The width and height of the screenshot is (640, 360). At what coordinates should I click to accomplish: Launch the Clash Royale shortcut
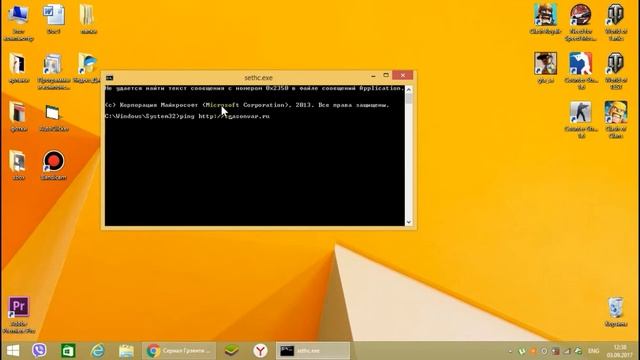point(545,19)
